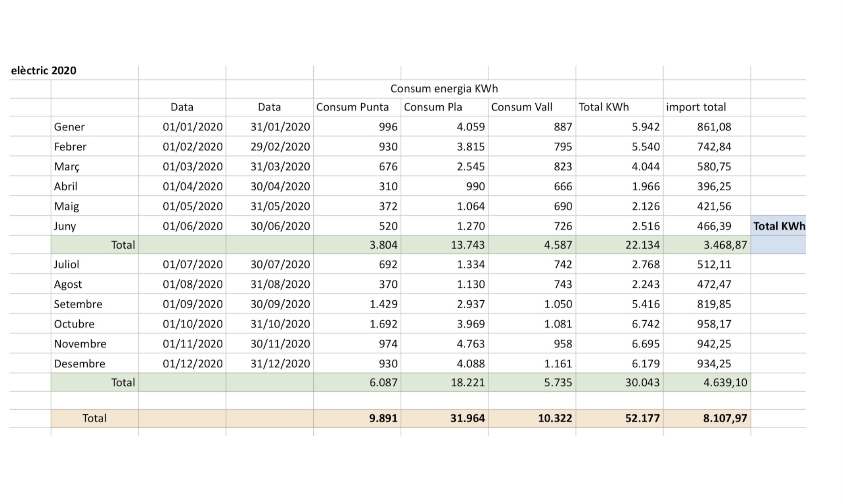Click the blue cell under 'Total KWh'
This screenshot has width=843, height=504.
click(x=778, y=245)
